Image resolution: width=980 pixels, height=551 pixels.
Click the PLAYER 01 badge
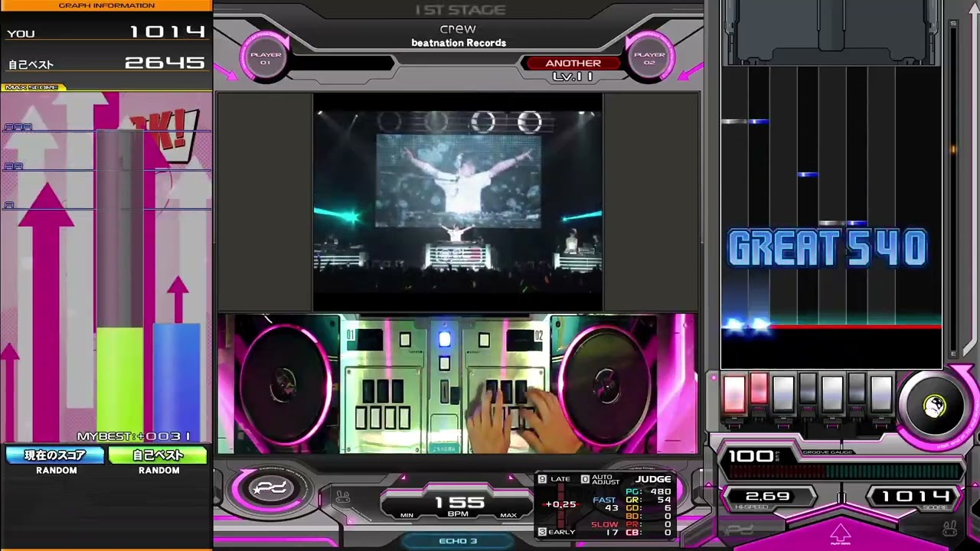266,58
